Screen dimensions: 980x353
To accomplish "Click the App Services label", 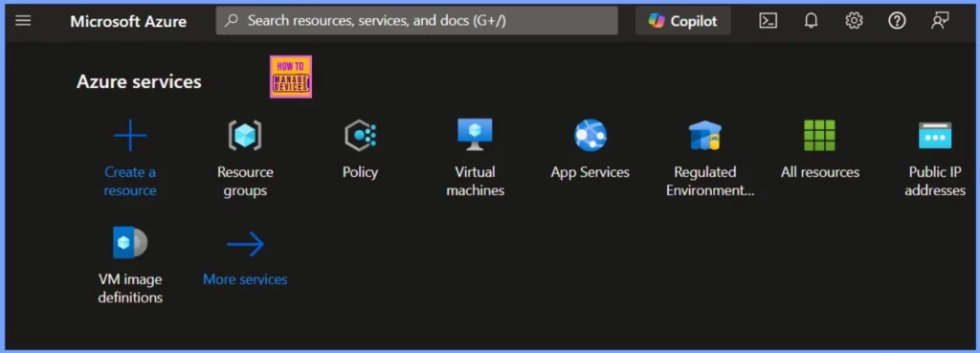I will [x=590, y=172].
